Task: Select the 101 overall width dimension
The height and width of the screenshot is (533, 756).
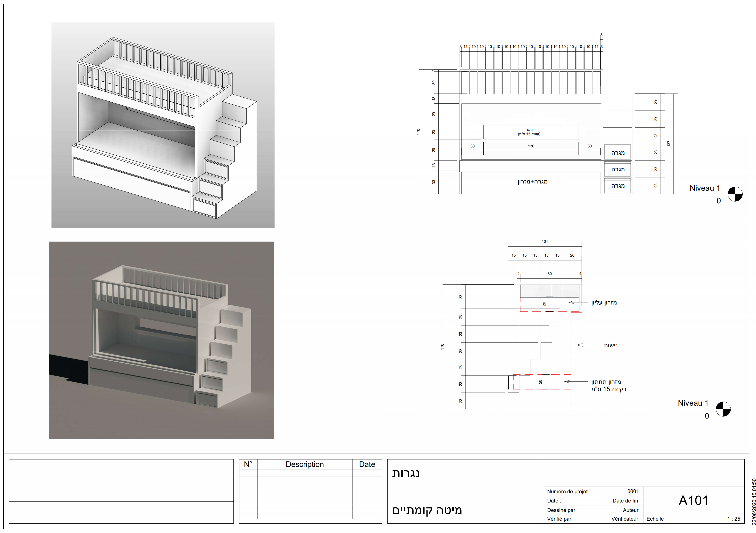Action: (x=545, y=242)
